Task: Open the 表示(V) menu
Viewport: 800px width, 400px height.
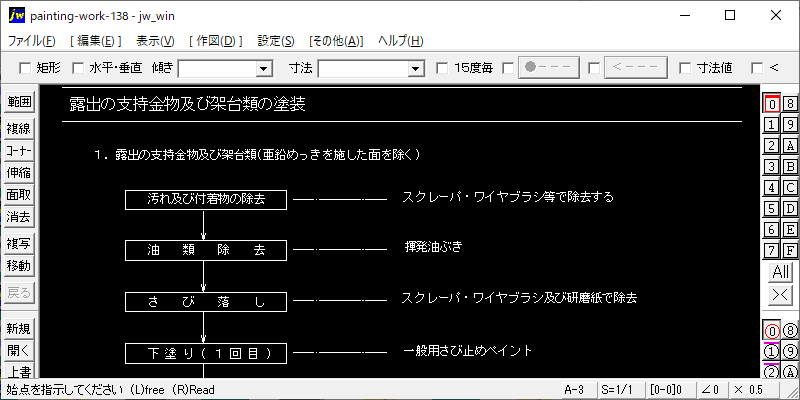Action: (155, 41)
